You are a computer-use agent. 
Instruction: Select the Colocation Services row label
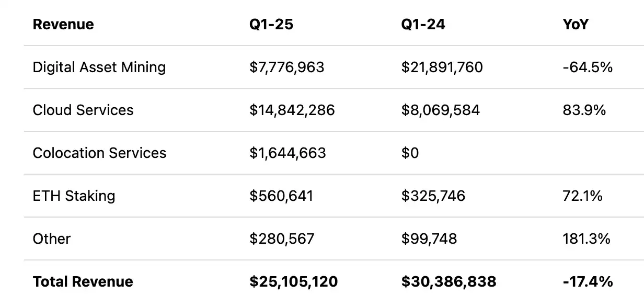[99, 153]
